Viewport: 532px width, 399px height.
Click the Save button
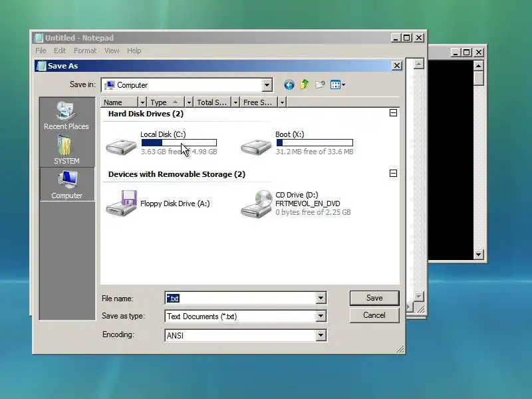pyautogui.click(x=374, y=298)
